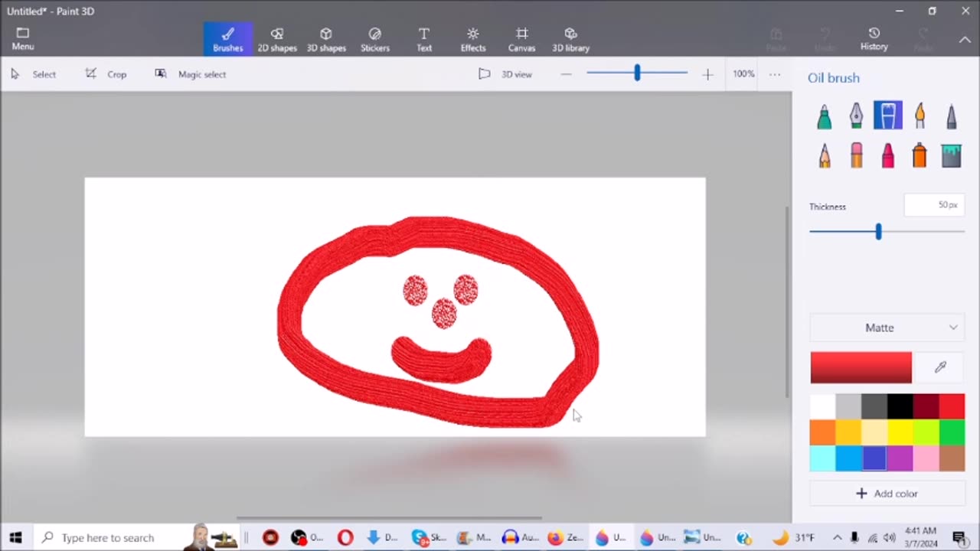The width and height of the screenshot is (980, 551).
Task: Select the Marker brush
Action: click(824, 116)
